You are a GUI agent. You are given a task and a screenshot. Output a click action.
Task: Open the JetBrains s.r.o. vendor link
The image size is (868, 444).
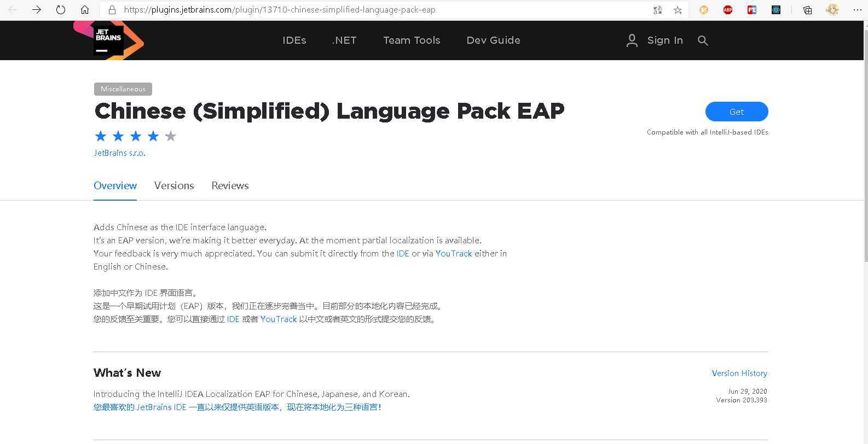119,153
